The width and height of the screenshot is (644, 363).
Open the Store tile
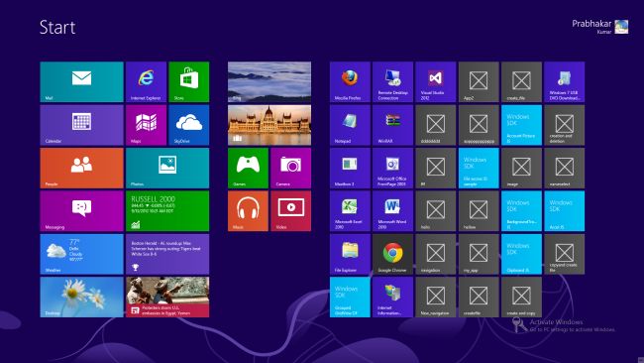(189, 81)
